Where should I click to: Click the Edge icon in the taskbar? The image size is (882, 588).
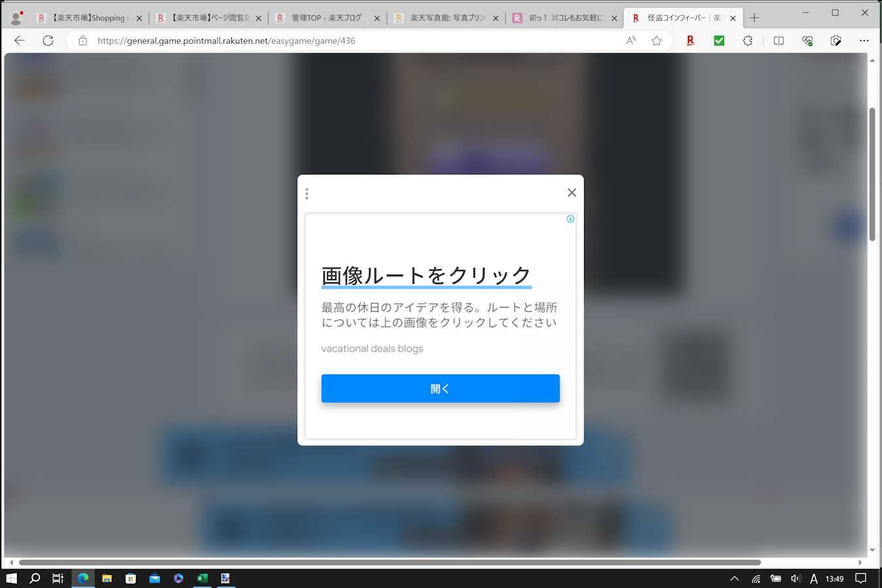pyautogui.click(x=83, y=578)
